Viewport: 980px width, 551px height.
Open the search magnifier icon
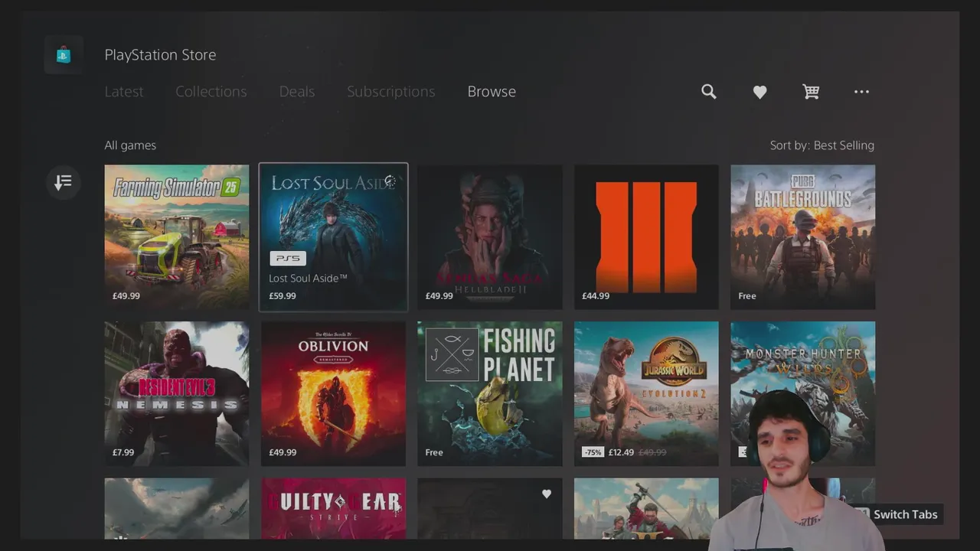point(709,92)
